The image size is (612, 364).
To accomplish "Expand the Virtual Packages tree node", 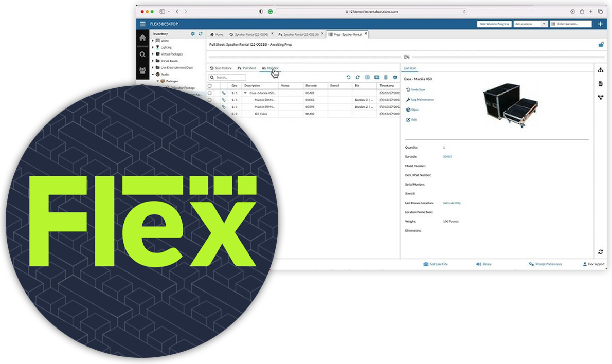I will pyautogui.click(x=153, y=54).
